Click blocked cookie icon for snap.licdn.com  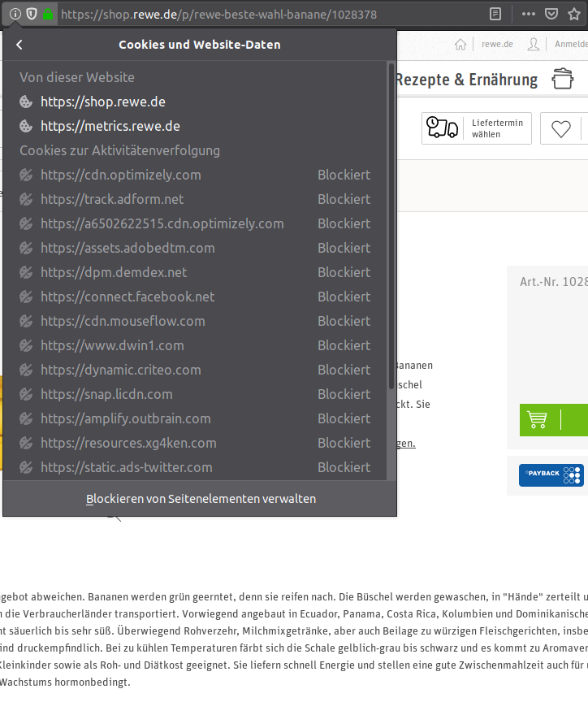tap(26, 394)
